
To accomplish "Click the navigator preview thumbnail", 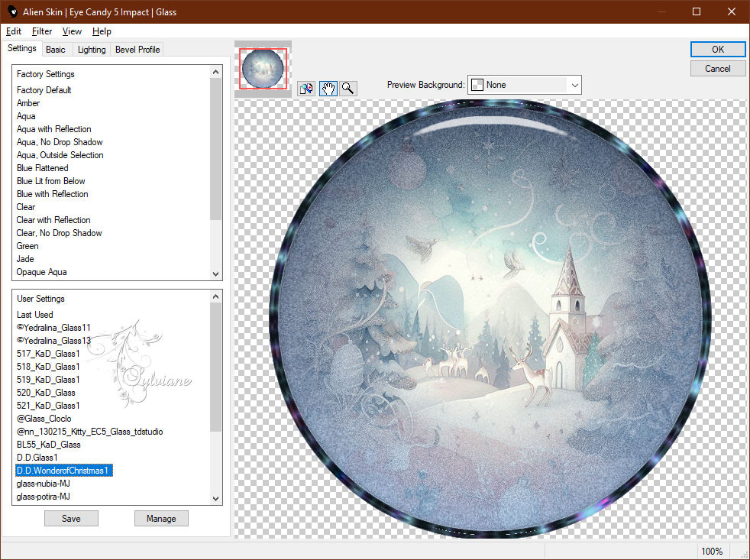I will [263, 69].
